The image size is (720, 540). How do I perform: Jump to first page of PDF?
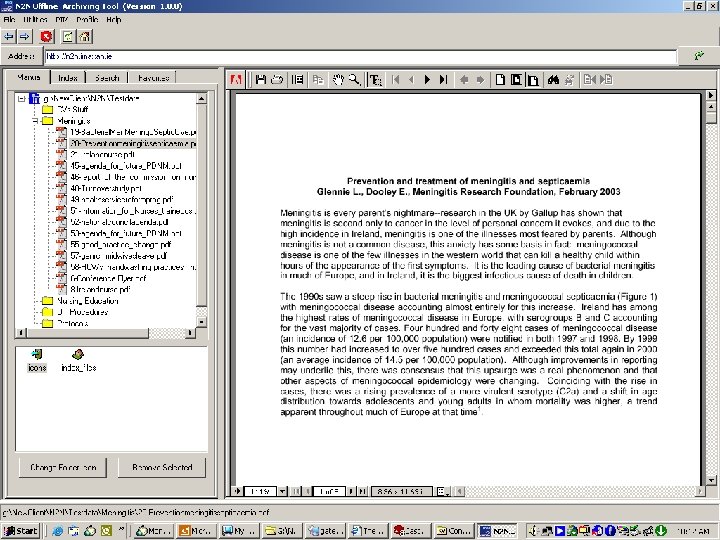396,80
